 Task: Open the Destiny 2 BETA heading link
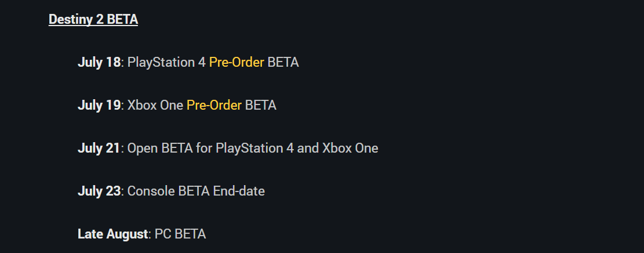click(x=93, y=19)
